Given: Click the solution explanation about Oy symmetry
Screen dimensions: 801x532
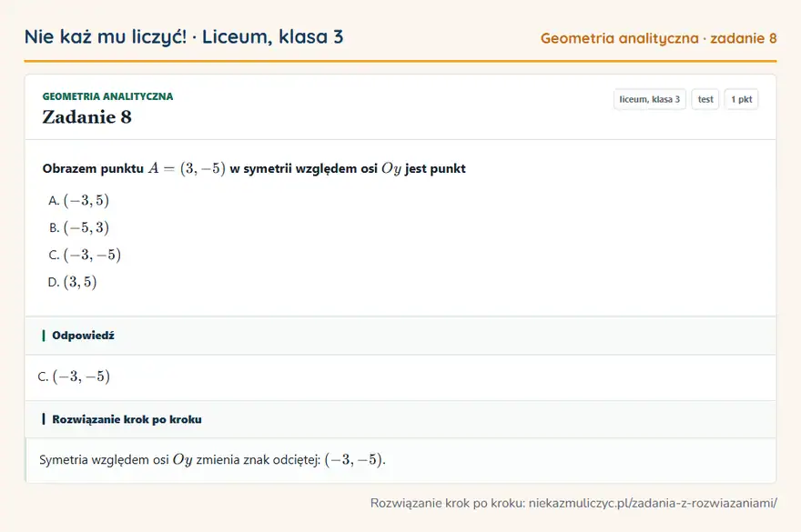Looking at the screenshot, I should point(212,459).
